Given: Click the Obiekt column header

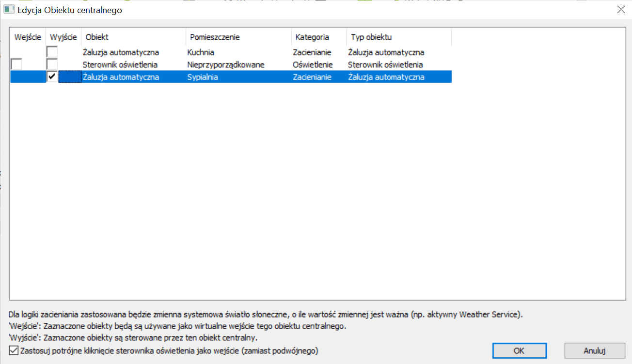Looking at the screenshot, I should coord(97,37).
